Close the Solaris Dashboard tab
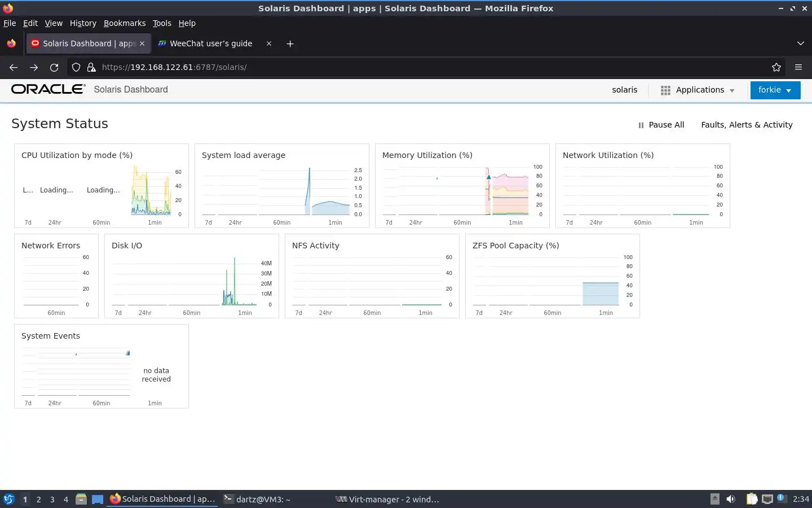 (142, 43)
